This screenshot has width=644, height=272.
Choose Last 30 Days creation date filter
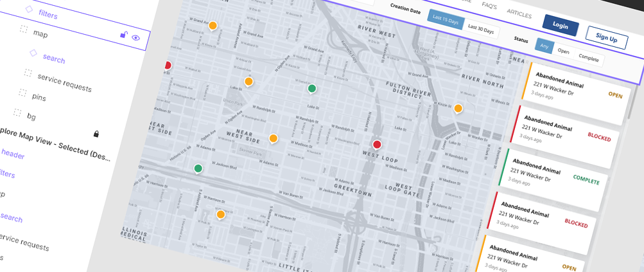point(481,28)
